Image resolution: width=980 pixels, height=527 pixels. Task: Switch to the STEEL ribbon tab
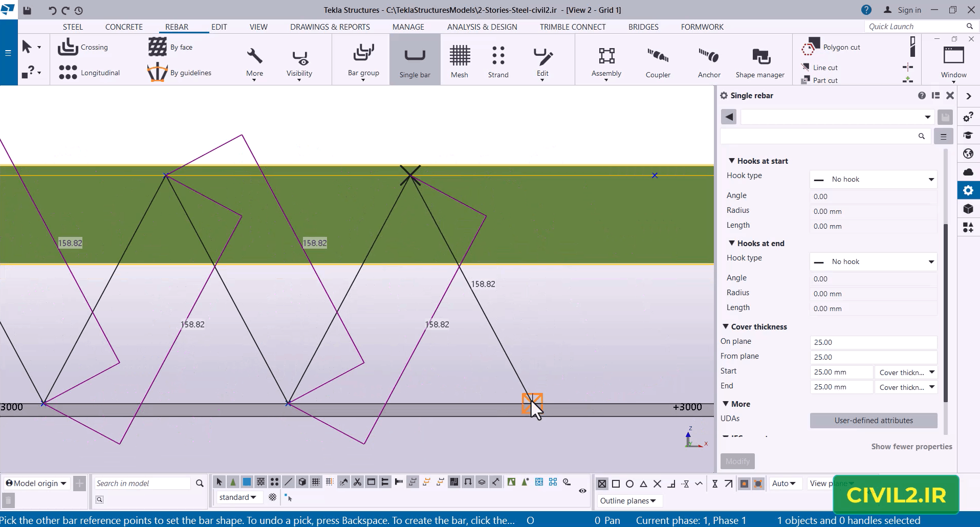73,27
